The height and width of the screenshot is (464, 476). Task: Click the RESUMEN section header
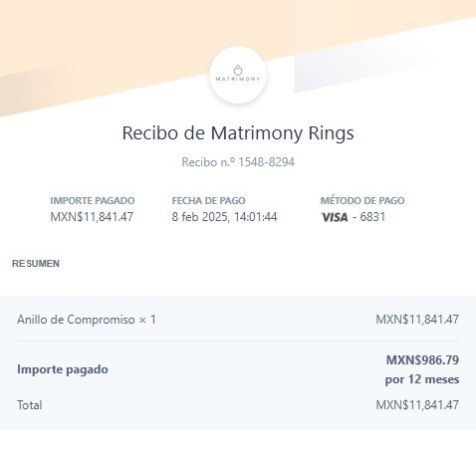coord(36,264)
